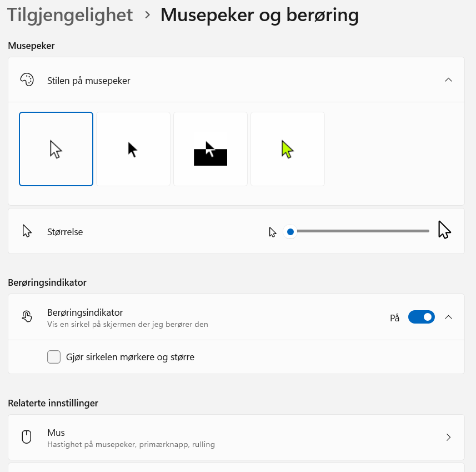The width and height of the screenshot is (476, 472).
Task: Collapse the Berøringsindikator section chevron
Action: click(x=449, y=317)
